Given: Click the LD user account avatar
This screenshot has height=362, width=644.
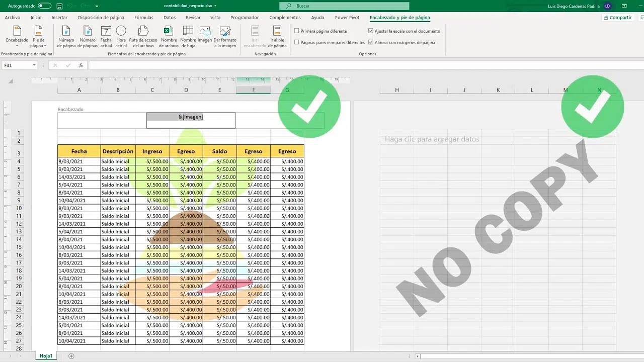Looking at the screenshot, I should (608, 6).
